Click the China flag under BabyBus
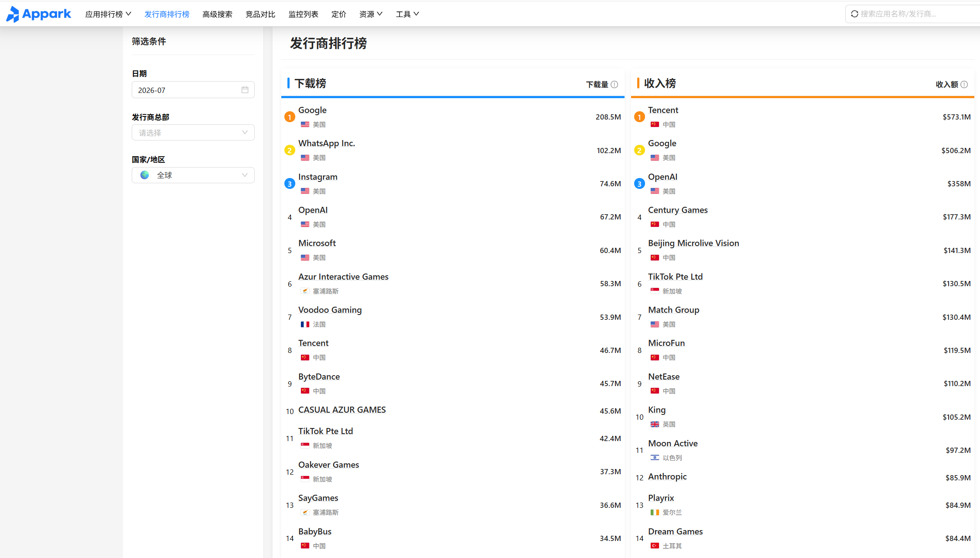The height and width of the screenshot is (558, 980). click(305, 546)
